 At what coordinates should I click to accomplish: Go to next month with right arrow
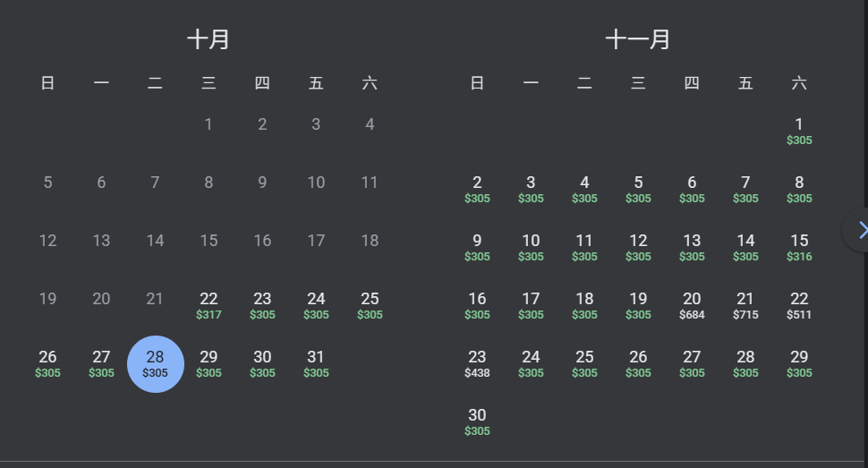(861, 230)
